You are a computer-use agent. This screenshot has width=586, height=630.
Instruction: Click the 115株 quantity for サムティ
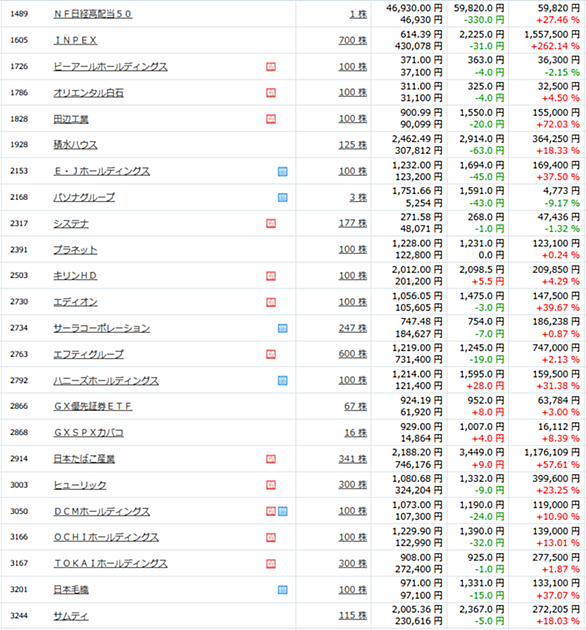[352, 615]
